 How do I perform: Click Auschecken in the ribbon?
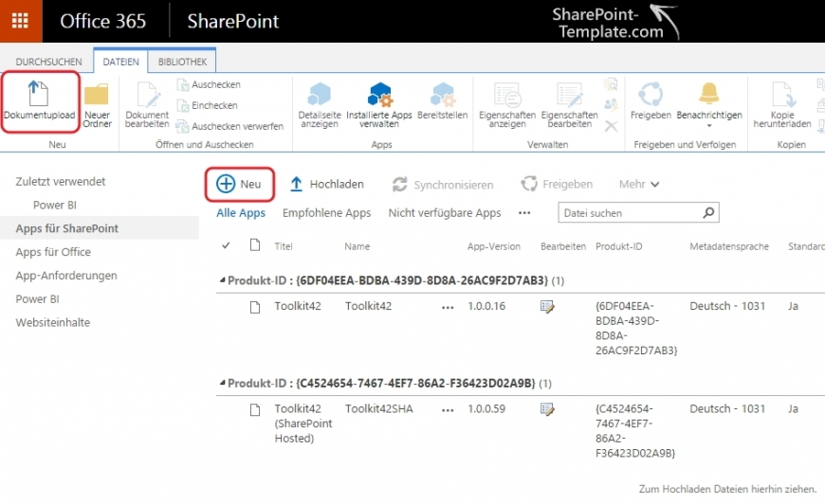[x=210, y=84]
